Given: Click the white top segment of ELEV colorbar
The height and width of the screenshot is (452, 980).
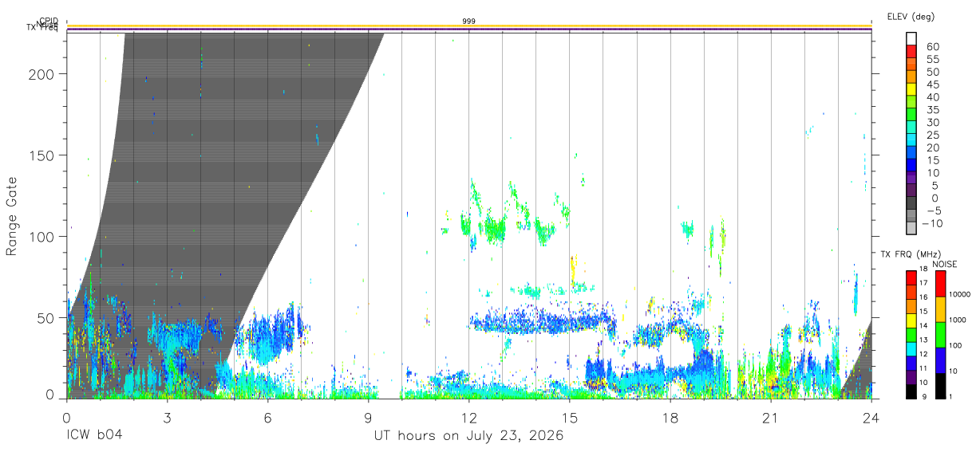Looking at the screenshot, I should pos(911,41).
